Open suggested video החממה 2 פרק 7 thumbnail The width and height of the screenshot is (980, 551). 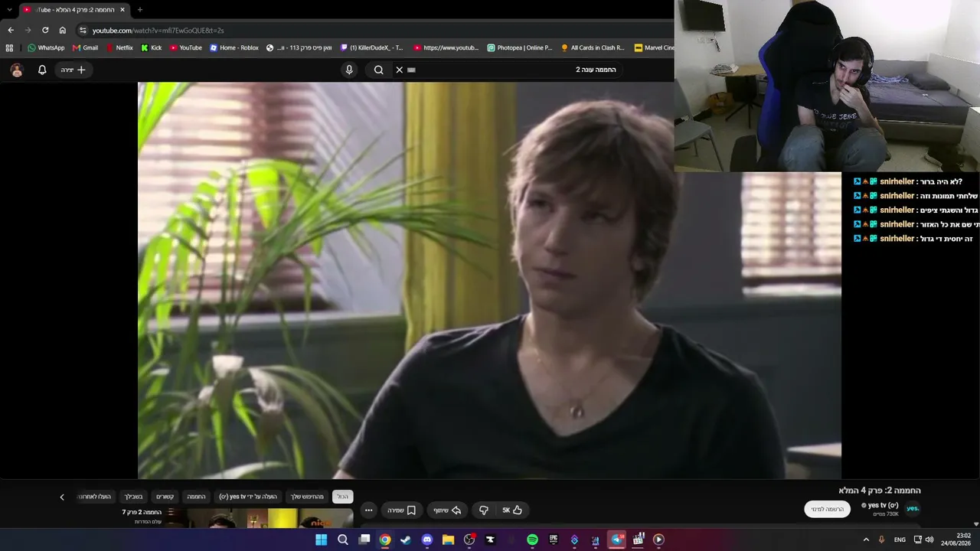coord(260,518)
